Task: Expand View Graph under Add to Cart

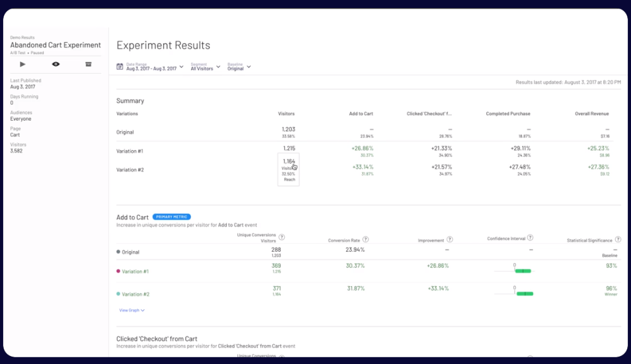Action: [132, 310]
